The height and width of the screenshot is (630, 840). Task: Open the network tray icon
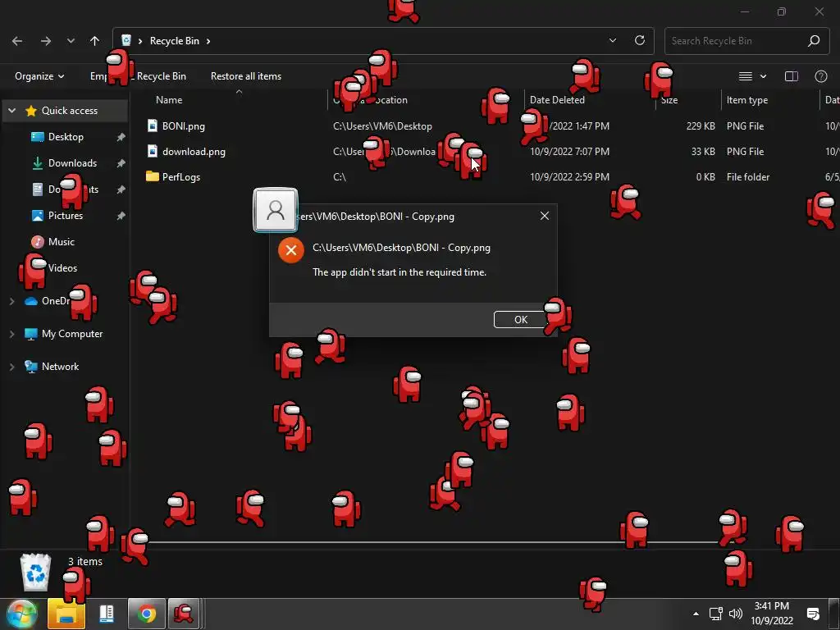pyautogui.click(x=715, y=614)
